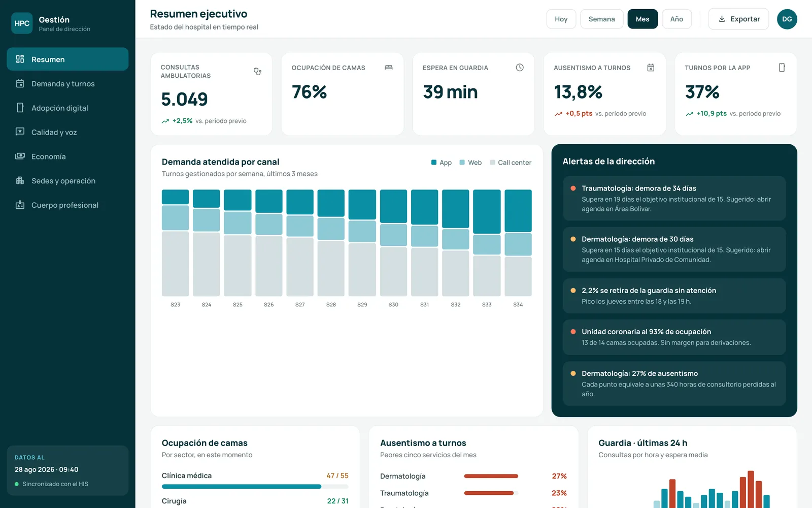Click clock icon on Espera en guardia card
The width and height of the screenshot is (812, 508).
click(x=520, y=68)
